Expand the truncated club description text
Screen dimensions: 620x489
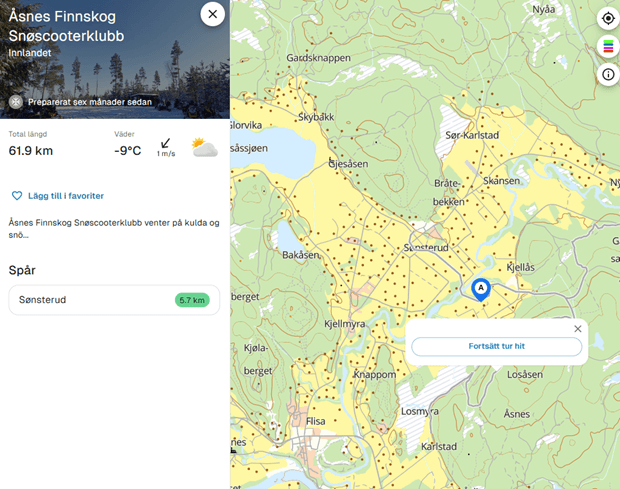[114, 229]
